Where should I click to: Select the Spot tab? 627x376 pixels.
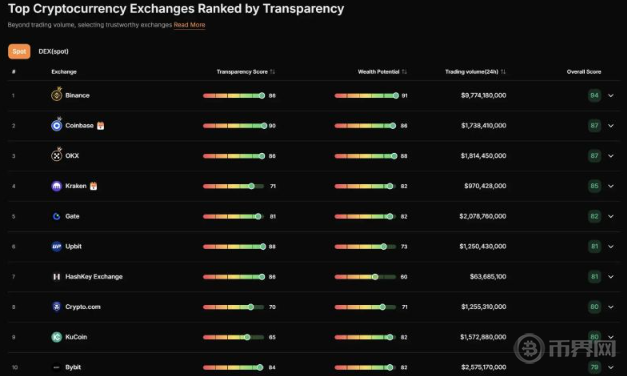coord(19,52)
